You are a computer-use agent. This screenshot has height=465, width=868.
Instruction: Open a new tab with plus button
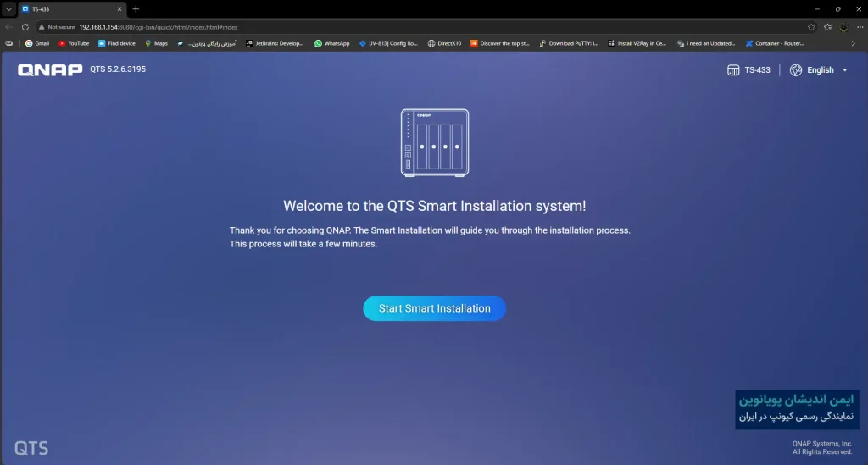[136, 8]
